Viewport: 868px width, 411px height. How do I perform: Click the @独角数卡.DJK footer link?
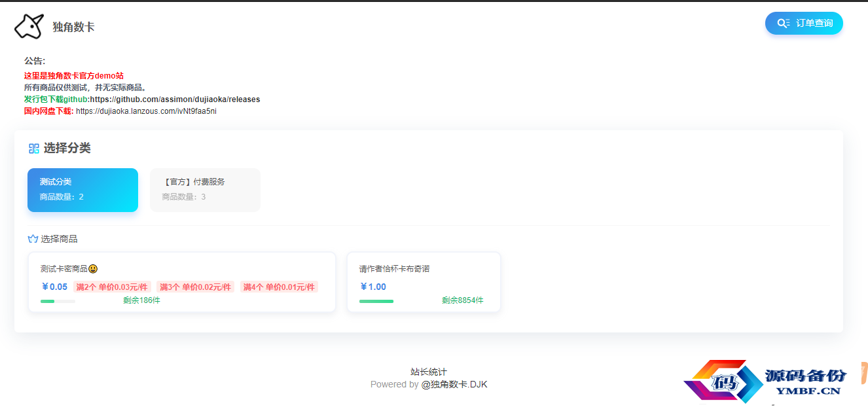[x=454, y=384]
